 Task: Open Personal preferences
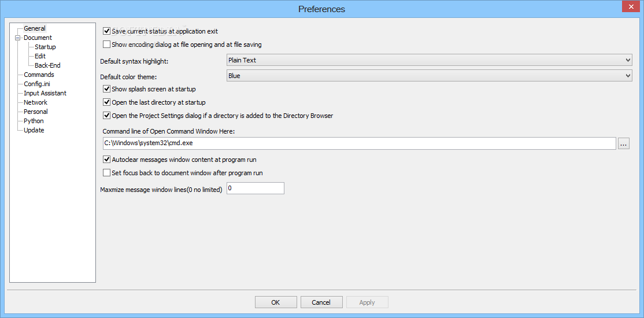(36, 112)
